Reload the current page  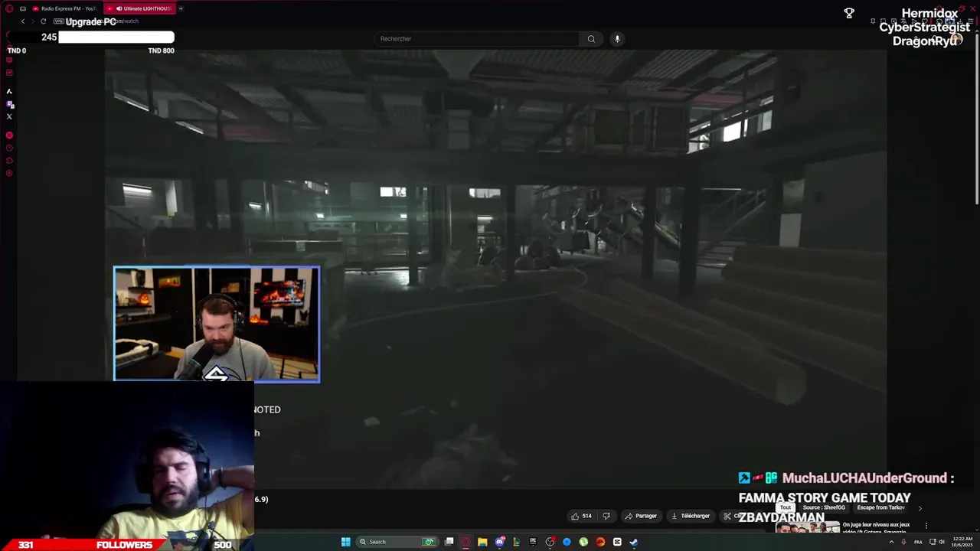[x=43, y=21]
